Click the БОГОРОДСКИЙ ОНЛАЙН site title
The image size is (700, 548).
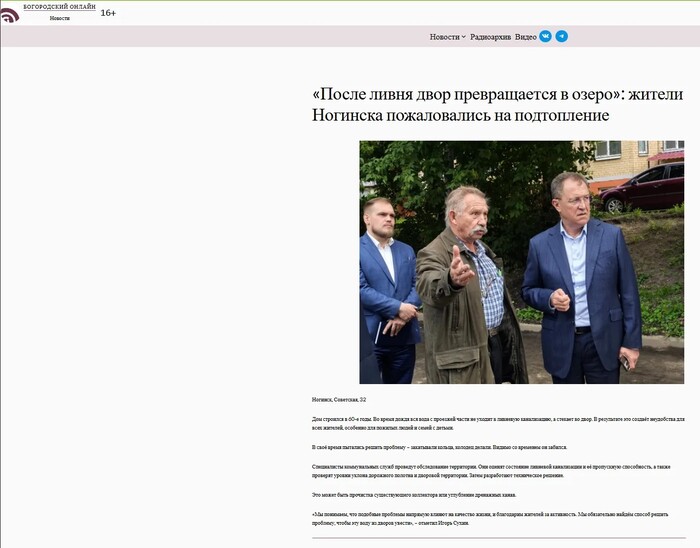(x=59, y=7)
